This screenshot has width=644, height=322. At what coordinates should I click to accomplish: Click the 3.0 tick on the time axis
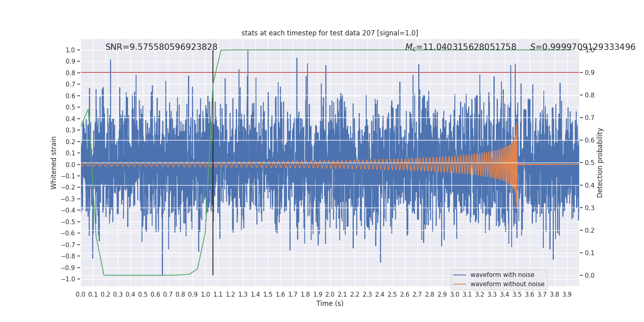(455, 295)
